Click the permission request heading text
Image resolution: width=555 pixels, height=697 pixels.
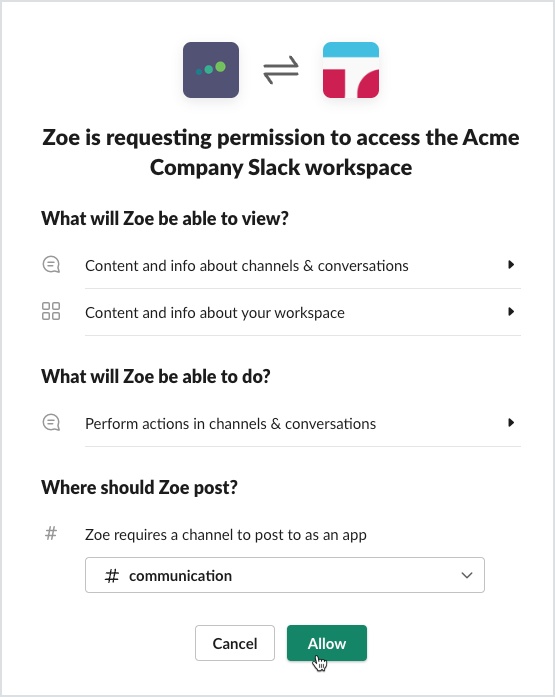pos(281,152)
